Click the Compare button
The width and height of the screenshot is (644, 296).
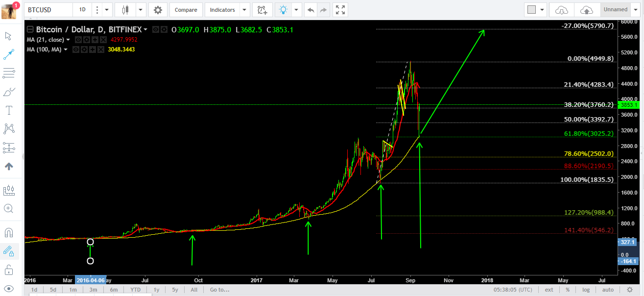186,9
